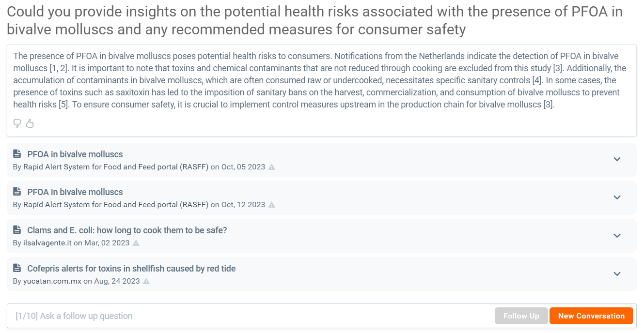Expand the Clams and E. coli source

coord(617,236)
